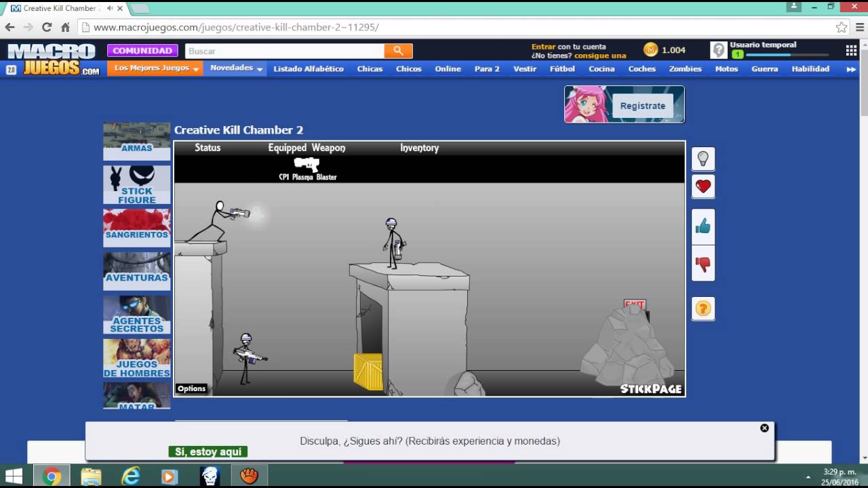Viewport: 868px width, 488px height.
Task: Click the browser back arrow
Action: coord(9,27)
